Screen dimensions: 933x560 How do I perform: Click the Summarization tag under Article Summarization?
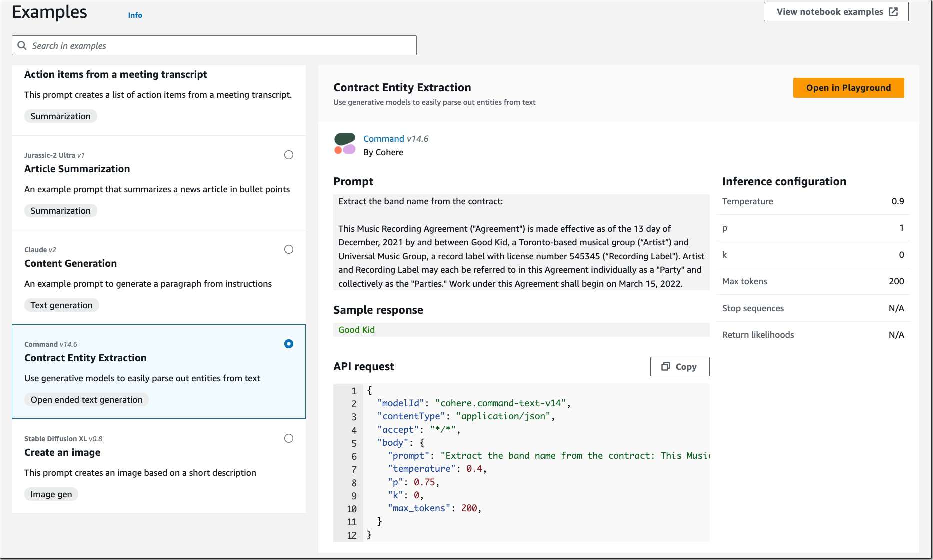click(60, 211)
